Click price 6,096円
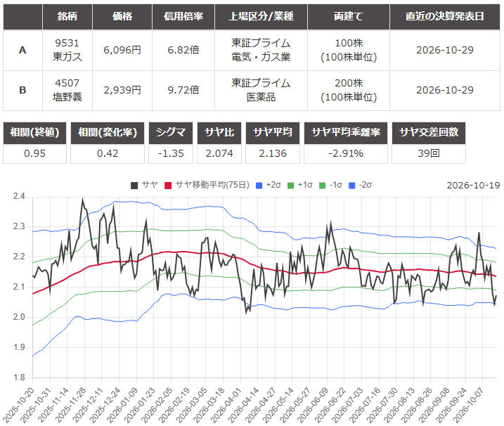Viewport: 504px width, 426px height. [122, 50]
